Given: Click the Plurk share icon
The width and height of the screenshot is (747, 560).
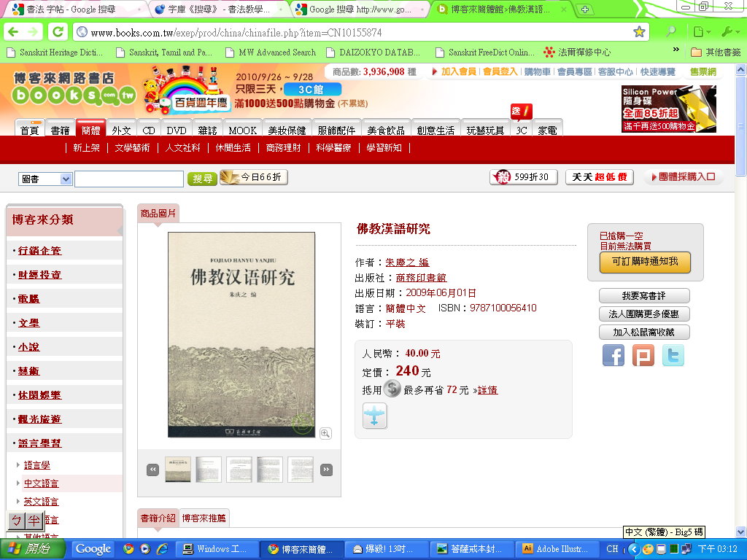Looking at the screenshot, I should (643, 355).
